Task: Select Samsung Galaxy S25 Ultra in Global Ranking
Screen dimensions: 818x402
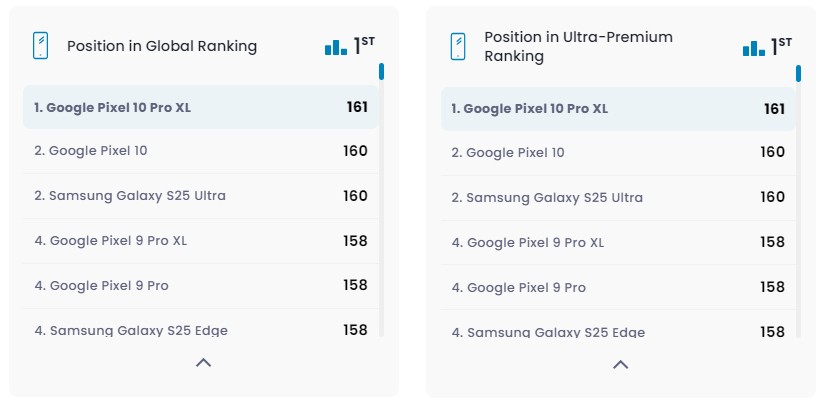Action: tap(130, 196)
